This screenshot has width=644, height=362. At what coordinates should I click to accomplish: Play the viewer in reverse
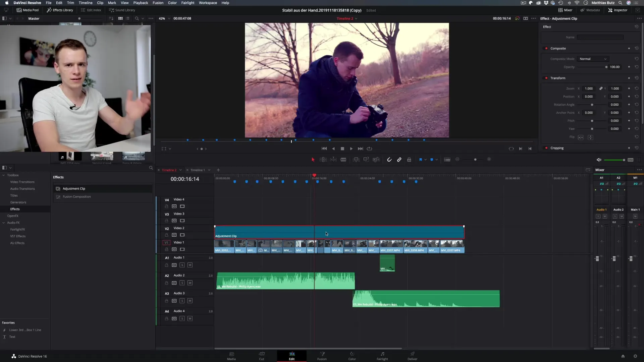coord(333,149)
